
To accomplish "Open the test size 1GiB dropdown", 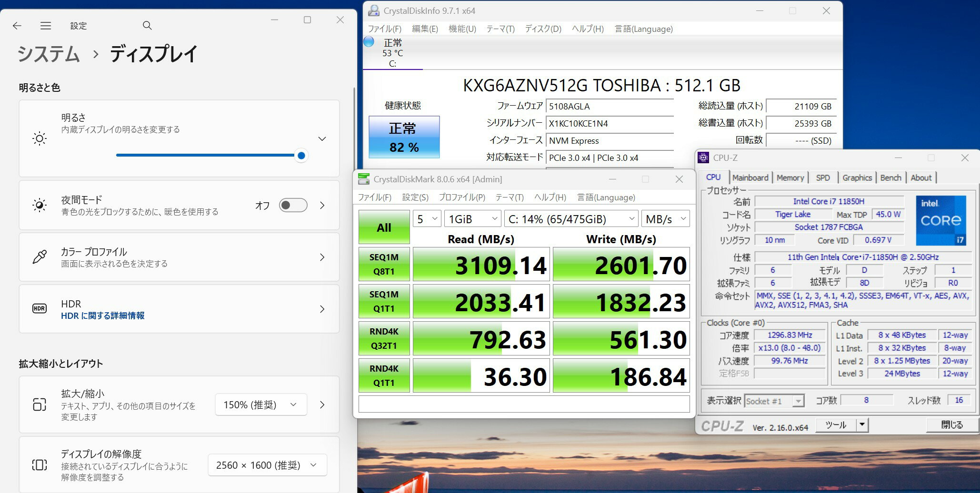I will point(472,219).
